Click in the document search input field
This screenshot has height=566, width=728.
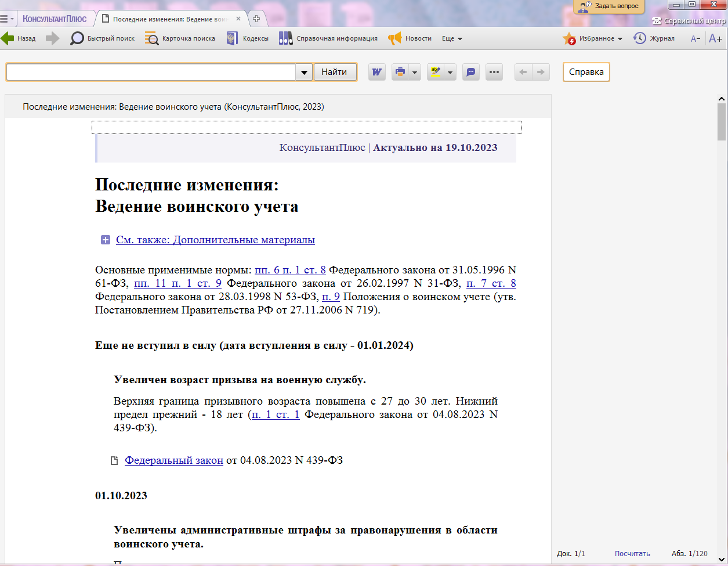point(151,72)
